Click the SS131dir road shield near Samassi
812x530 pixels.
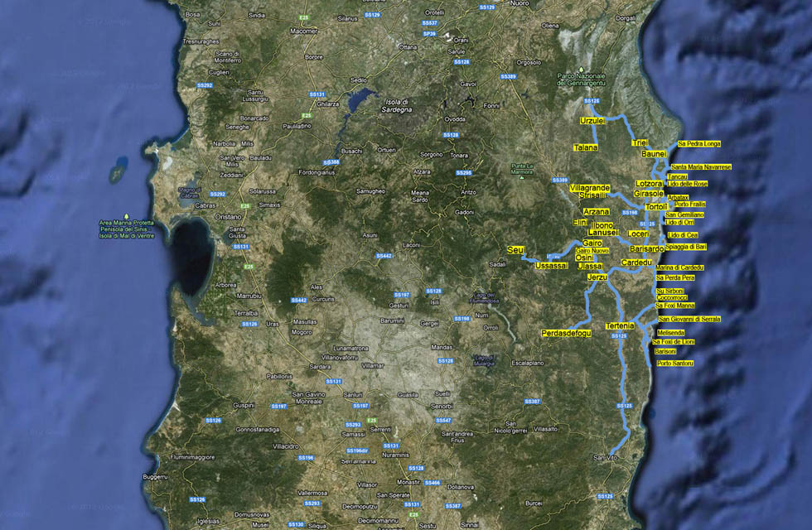point(358,450)
